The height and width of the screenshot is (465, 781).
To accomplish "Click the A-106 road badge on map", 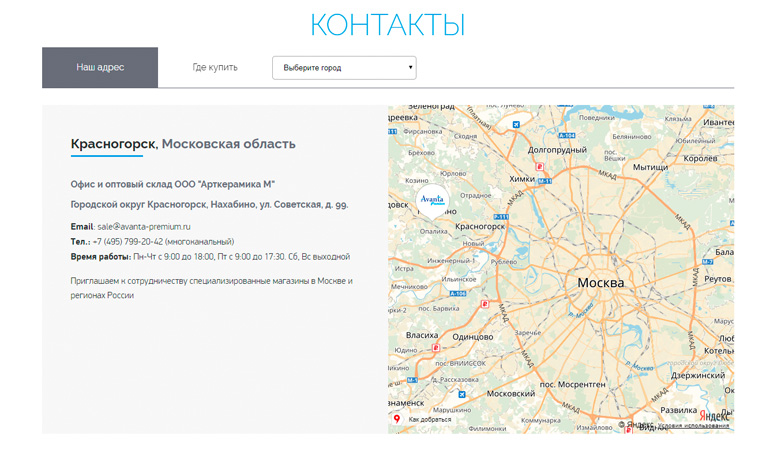I will tap(458, 294).
